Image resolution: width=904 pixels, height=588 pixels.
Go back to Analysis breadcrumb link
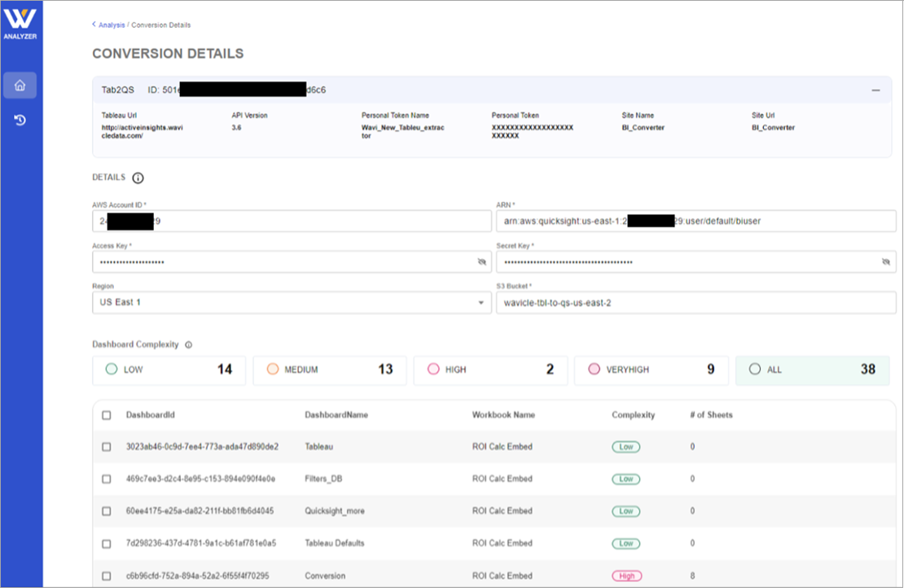112,24
